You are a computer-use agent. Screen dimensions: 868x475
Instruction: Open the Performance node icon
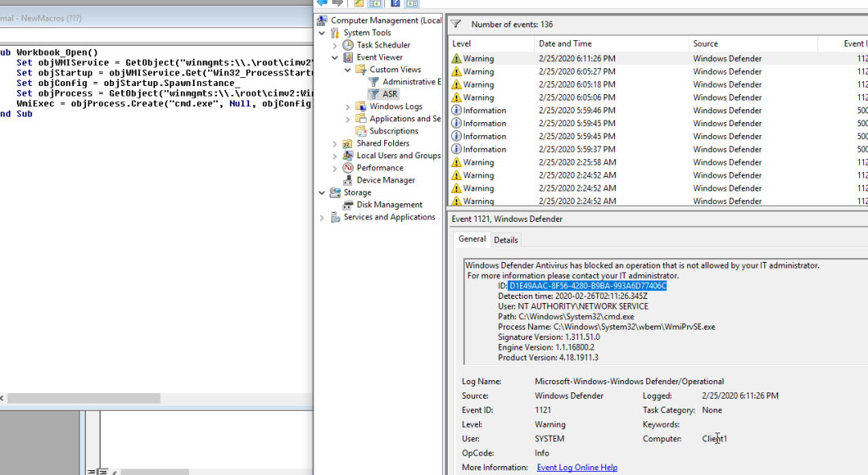[x=348, y=168]
